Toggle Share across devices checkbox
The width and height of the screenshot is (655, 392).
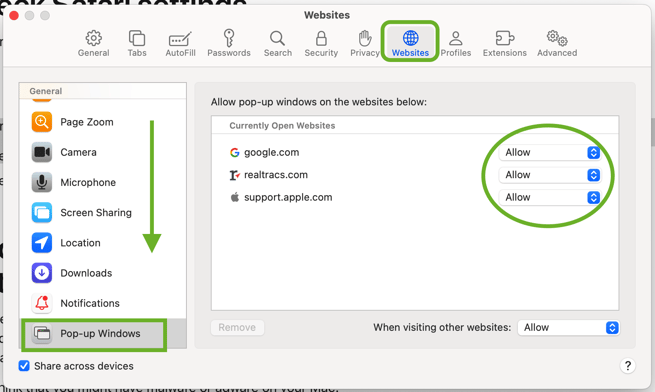point(24,366)
